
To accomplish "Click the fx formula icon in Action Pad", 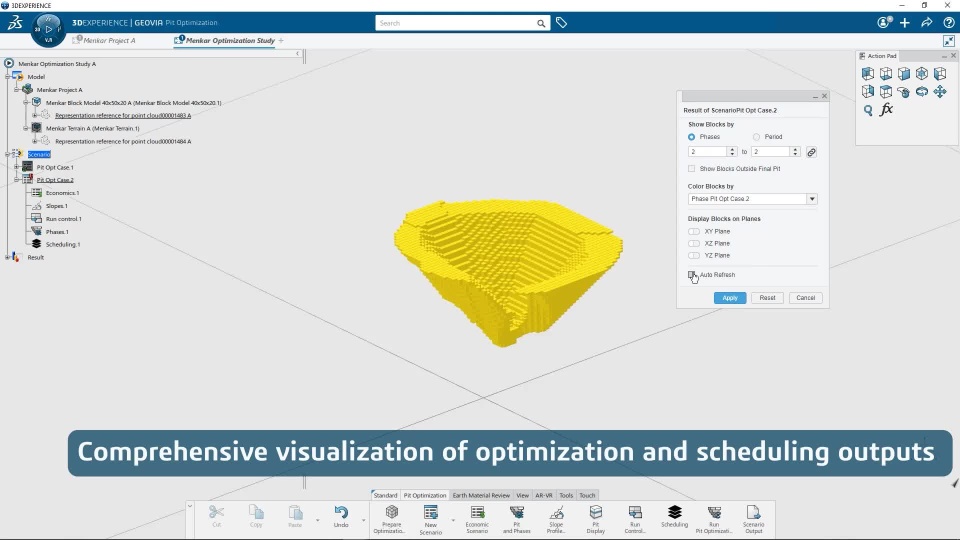I will (886, 110).
